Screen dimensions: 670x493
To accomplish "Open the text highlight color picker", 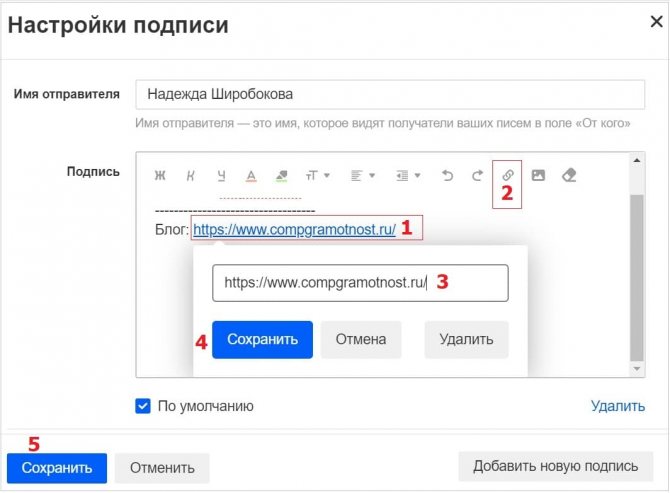I will tap(281, 176).
